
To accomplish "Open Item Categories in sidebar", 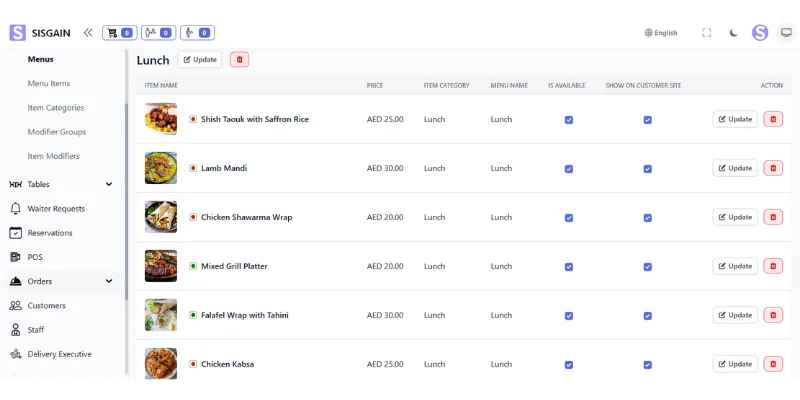I will click(56, 108).
